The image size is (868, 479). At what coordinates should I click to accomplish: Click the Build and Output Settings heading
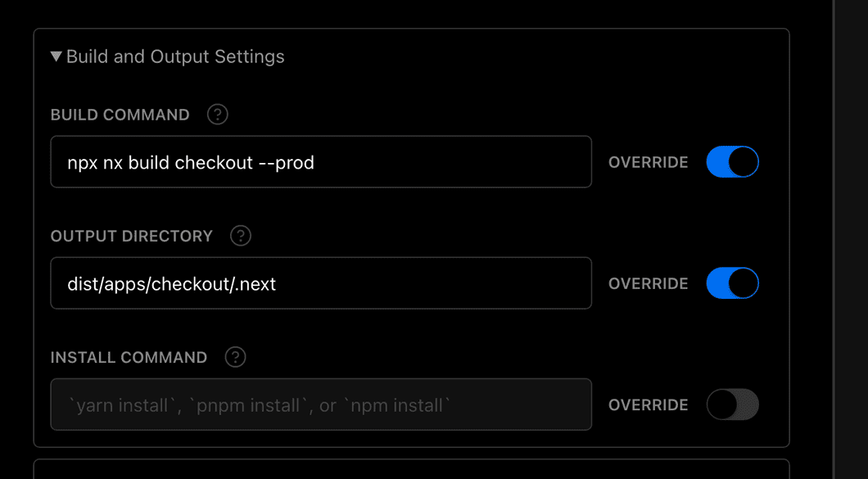[174, 56]
